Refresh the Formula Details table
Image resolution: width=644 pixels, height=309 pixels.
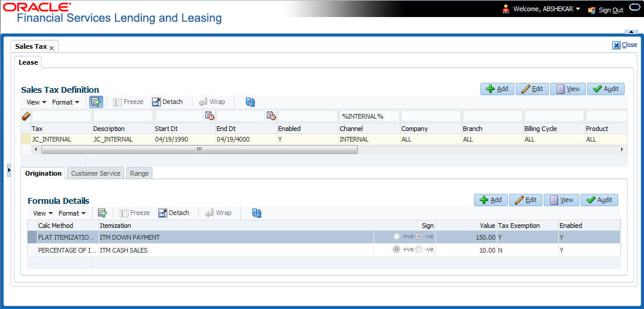(x=257, y=213)
